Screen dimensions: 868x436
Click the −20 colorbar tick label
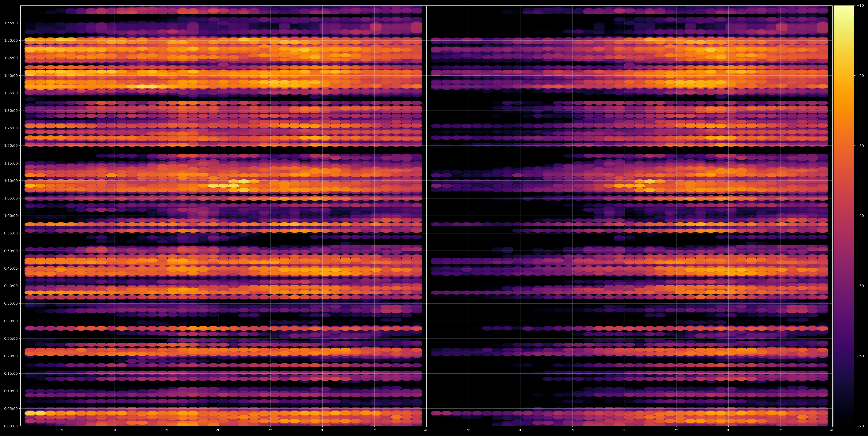click(x=860, y=76)
